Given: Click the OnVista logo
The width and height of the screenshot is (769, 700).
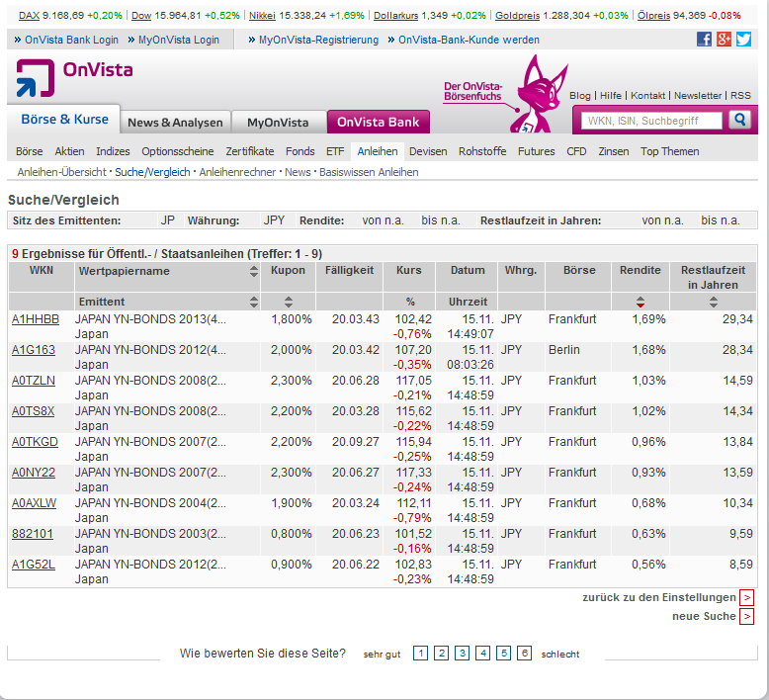Looking at the screenshot, I should tap(74, 77).
